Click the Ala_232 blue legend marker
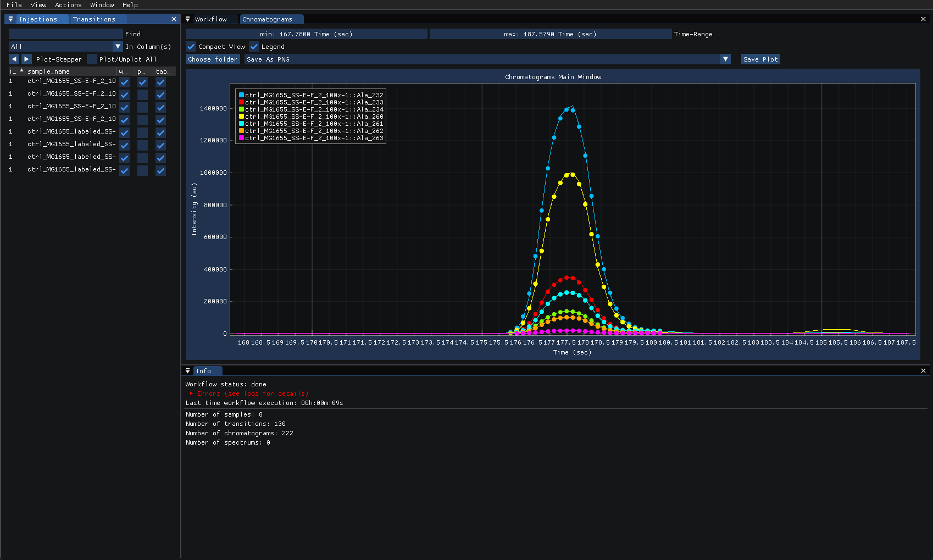Screen dimensions: 933x560 [241, 95]
